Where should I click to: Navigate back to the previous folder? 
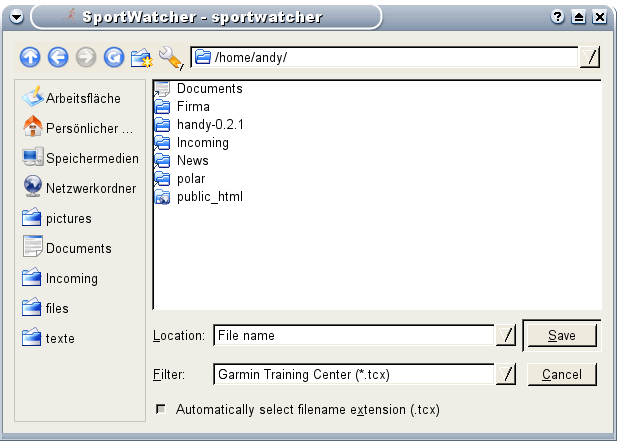click(x=58, y=57)
